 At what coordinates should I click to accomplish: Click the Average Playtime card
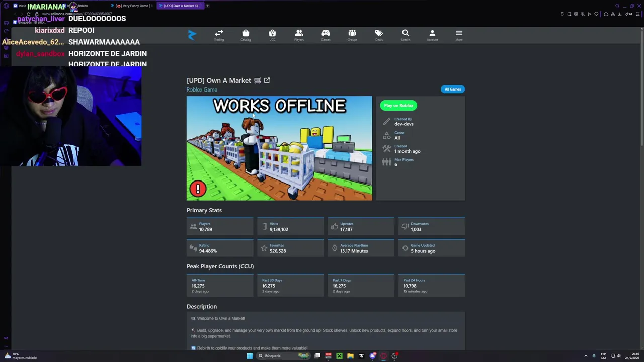tap(361, 248)
